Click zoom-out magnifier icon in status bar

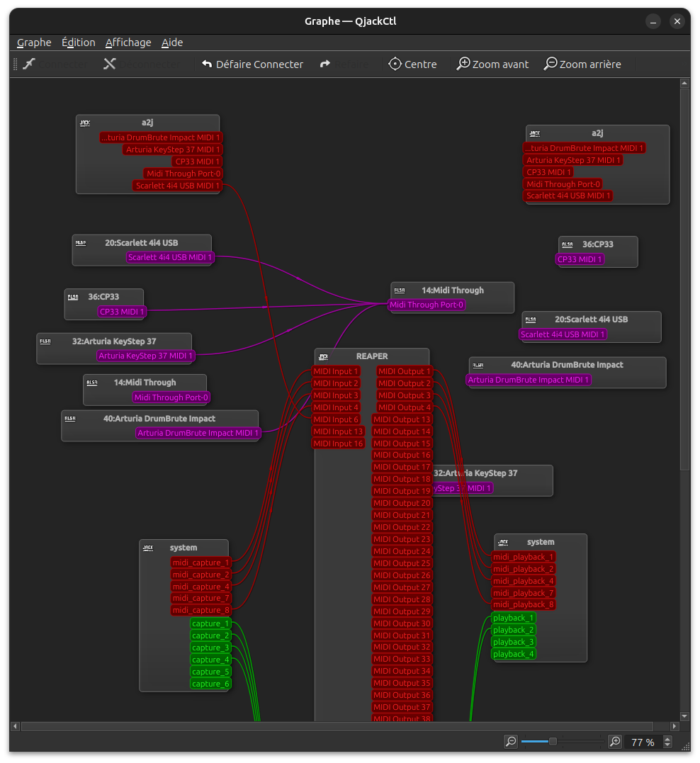coord(511,742)
